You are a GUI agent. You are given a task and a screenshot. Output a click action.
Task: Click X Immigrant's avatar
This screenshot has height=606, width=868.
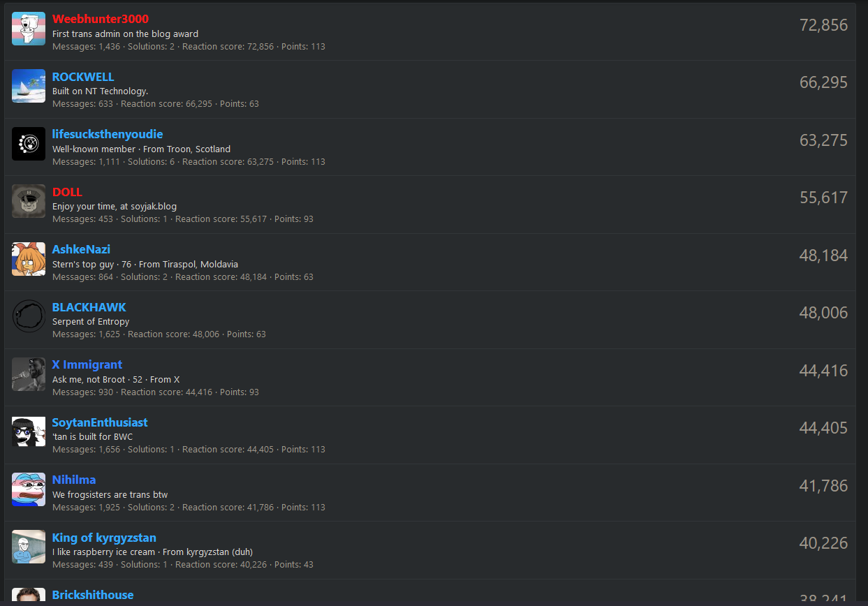[x=29, y=374]
